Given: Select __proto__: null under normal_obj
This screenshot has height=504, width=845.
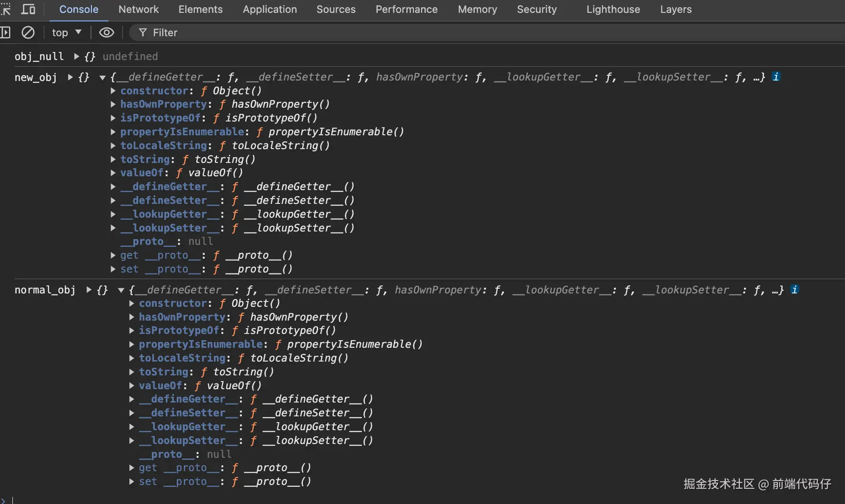Looking at the screenshot, I should pos(185,454).
